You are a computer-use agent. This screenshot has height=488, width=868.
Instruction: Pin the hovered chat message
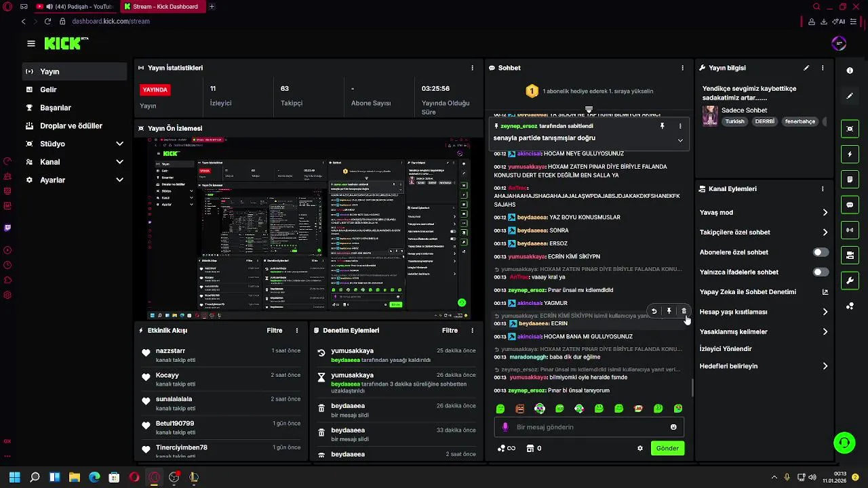pyautogui.click(x=669, y=311)
